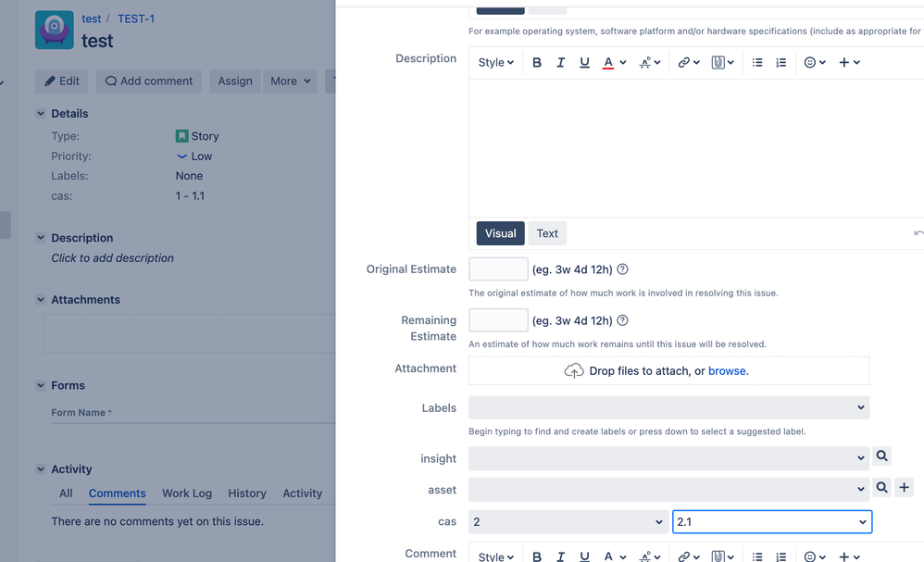Collapse the Forms section

(x=41, y=385)
